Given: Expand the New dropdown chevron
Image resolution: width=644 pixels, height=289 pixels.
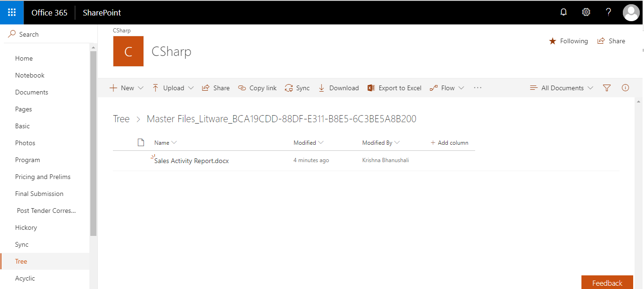Looking at the screenshot, I should (141, 88).
